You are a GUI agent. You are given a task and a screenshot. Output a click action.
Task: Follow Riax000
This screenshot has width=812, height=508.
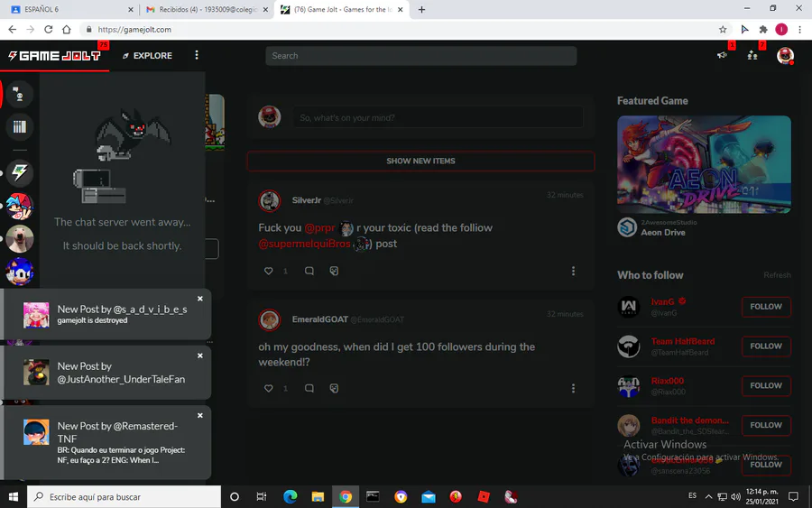click(766, 386)
